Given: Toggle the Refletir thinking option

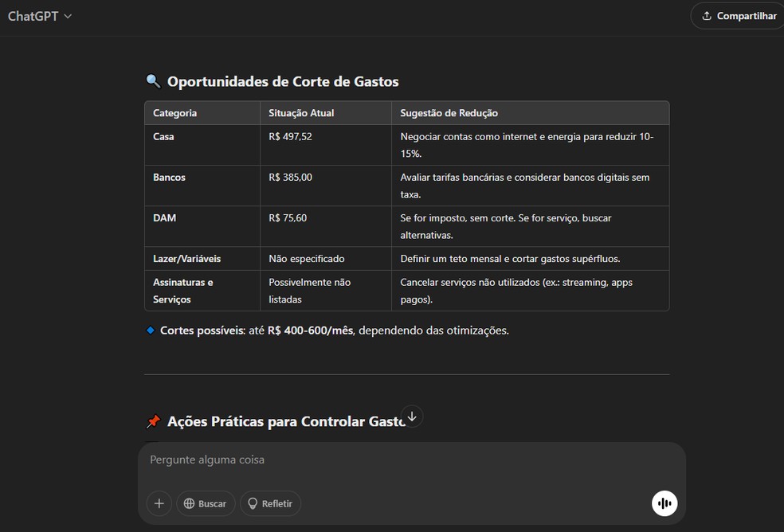Looking at the screenshot, I should pos(269,503).
